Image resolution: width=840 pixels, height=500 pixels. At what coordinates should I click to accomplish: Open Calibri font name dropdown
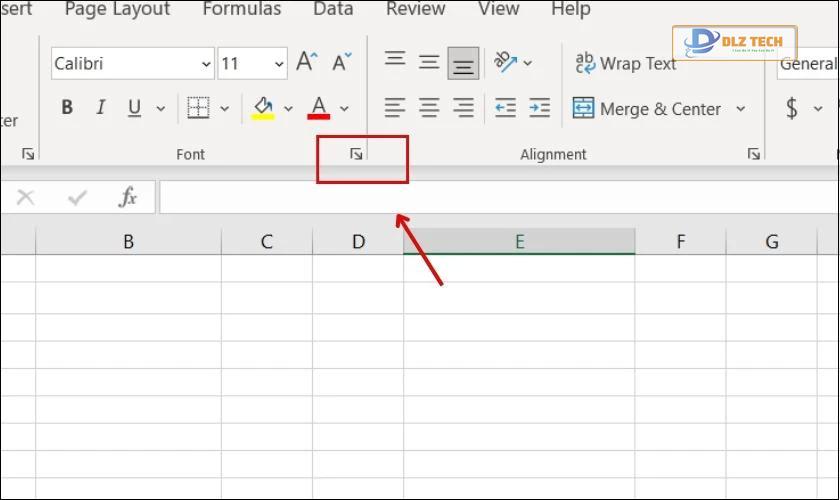(x=206, y=64)
